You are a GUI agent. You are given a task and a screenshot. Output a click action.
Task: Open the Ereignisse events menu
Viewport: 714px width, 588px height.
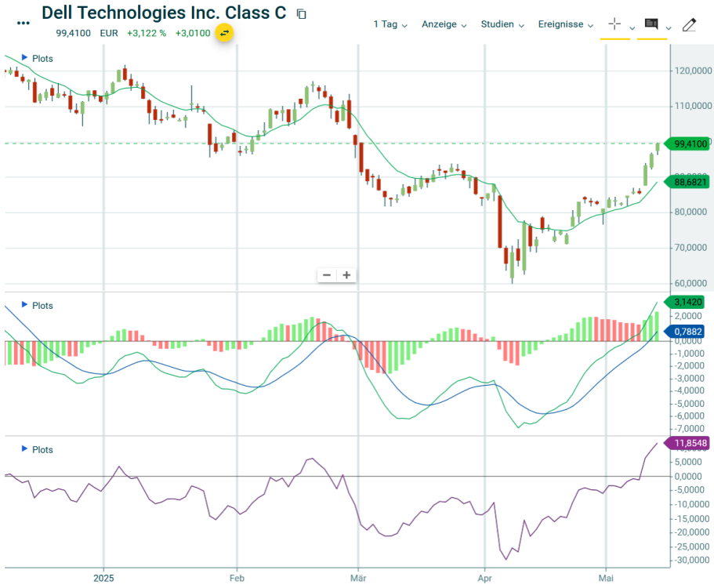point(566,24)
